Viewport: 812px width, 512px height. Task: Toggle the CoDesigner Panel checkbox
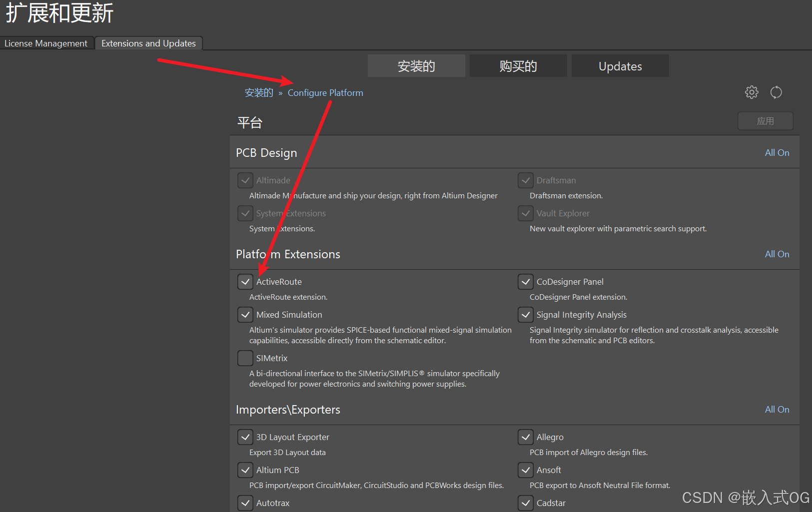click(526, 282)
